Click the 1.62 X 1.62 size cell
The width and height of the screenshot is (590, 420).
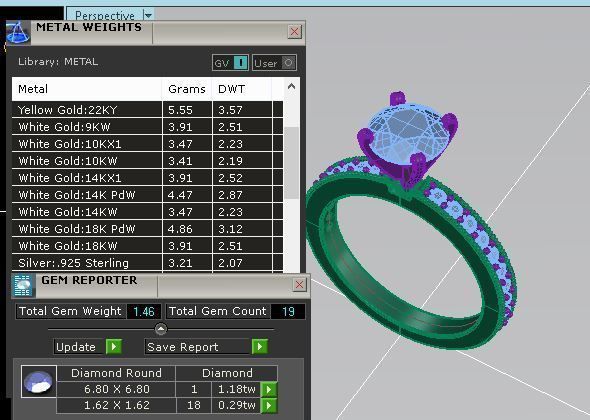click(x=117, y=405)
